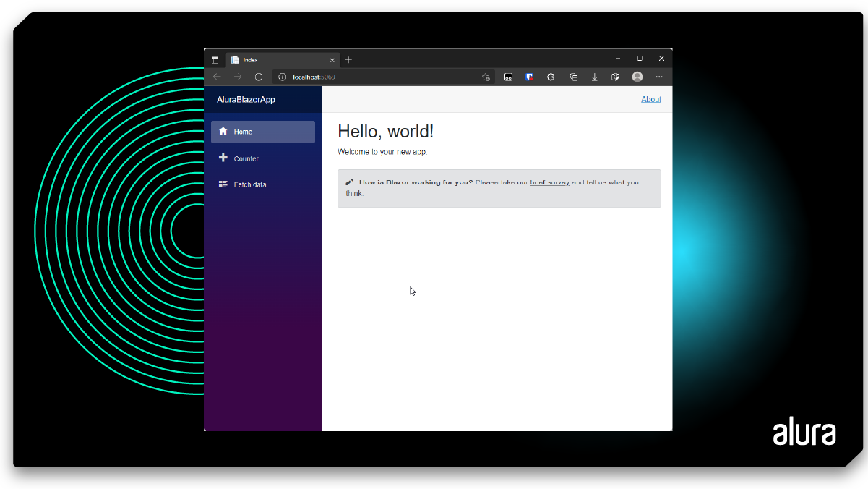Maximize the browser window
Image resolution: width=868 pixels, height=489 pixels.
(640, 58)
